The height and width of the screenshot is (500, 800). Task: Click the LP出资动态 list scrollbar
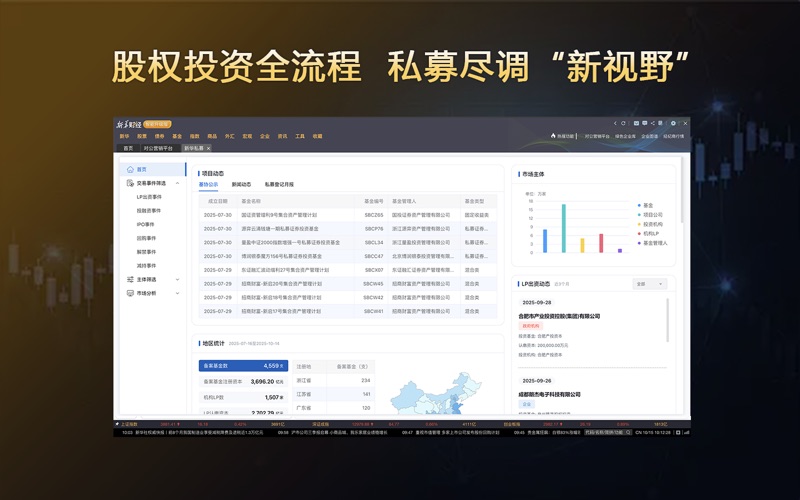pos(667,320)
